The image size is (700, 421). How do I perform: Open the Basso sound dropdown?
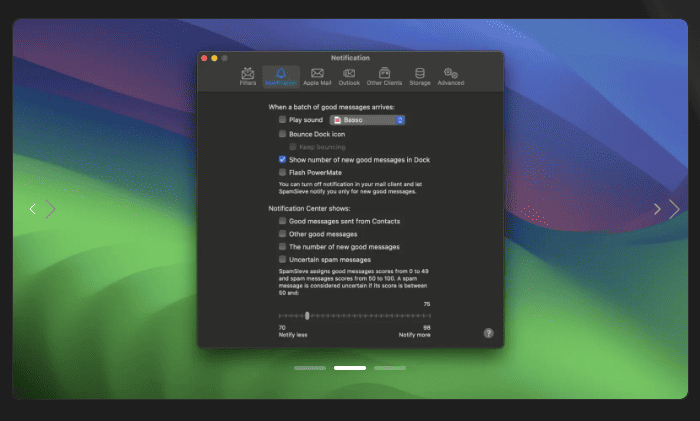[x=367, y=120]
